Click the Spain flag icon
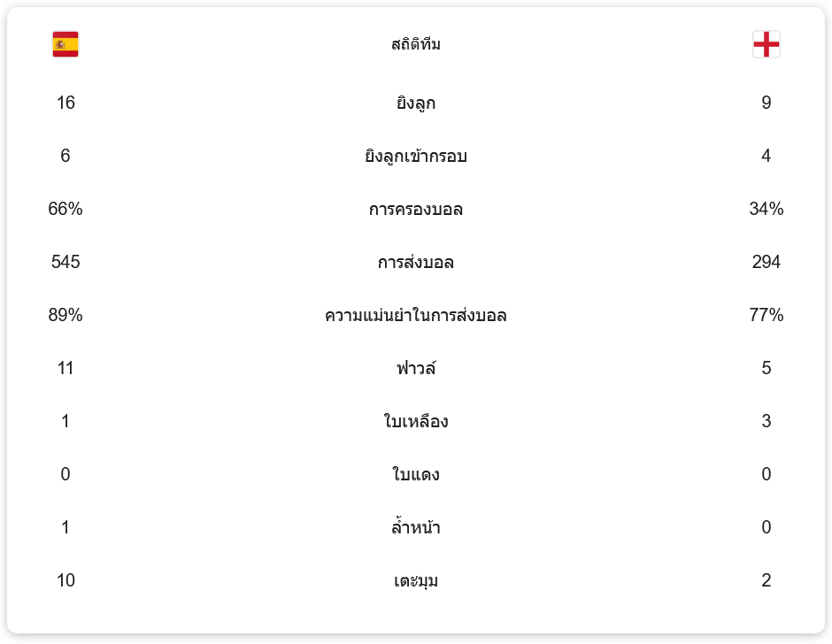Image resolution: width=832 pixels, height=644 pixels. pos(65,44)
